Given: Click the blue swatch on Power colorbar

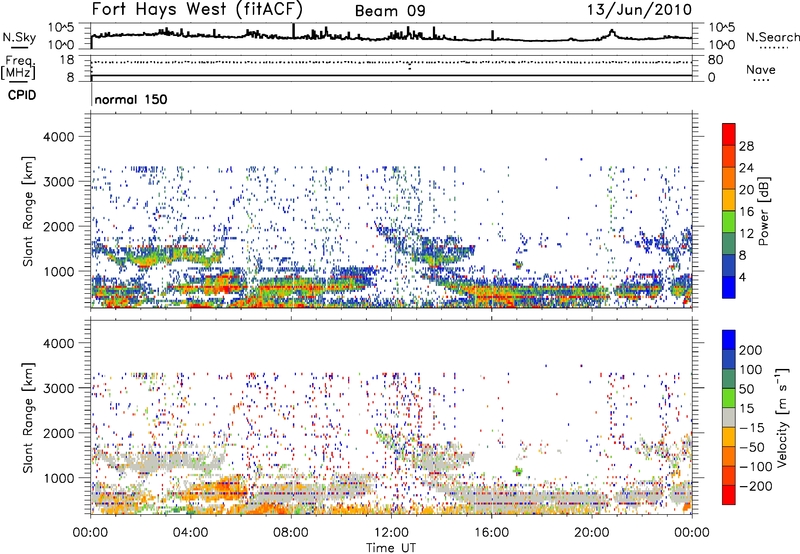Looking at the screenshot, I should coord(729,287).
